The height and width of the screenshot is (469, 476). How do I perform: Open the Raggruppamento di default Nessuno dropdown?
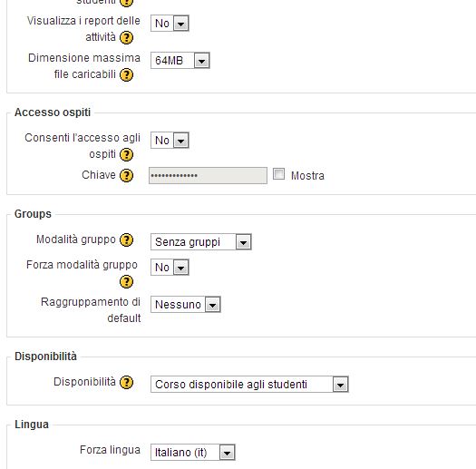pos(186,305)
